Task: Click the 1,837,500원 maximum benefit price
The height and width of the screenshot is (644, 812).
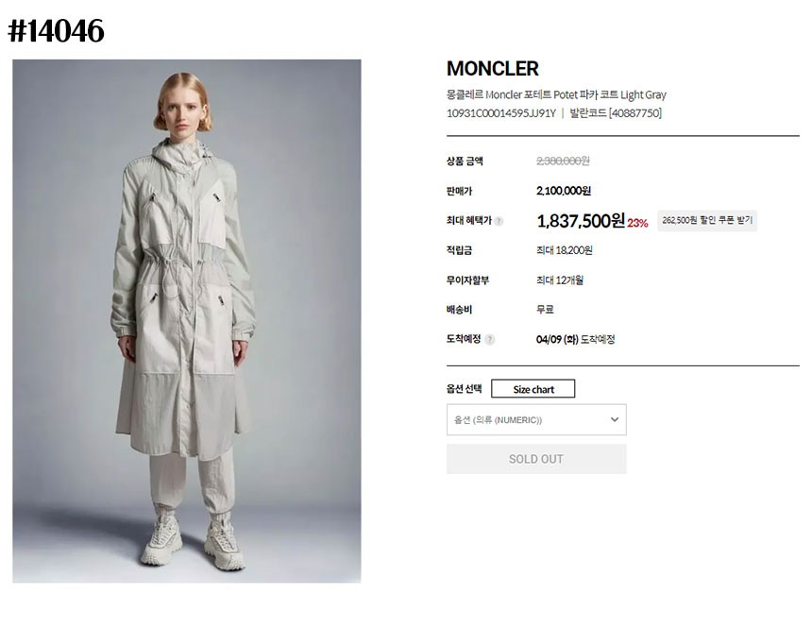Action: tap(581, 221)
